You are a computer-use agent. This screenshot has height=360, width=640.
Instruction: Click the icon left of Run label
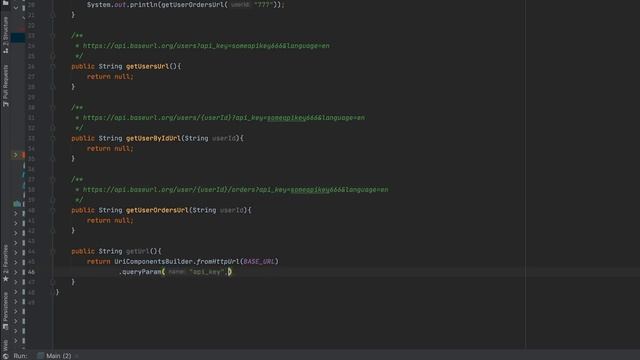click(6, 356)
